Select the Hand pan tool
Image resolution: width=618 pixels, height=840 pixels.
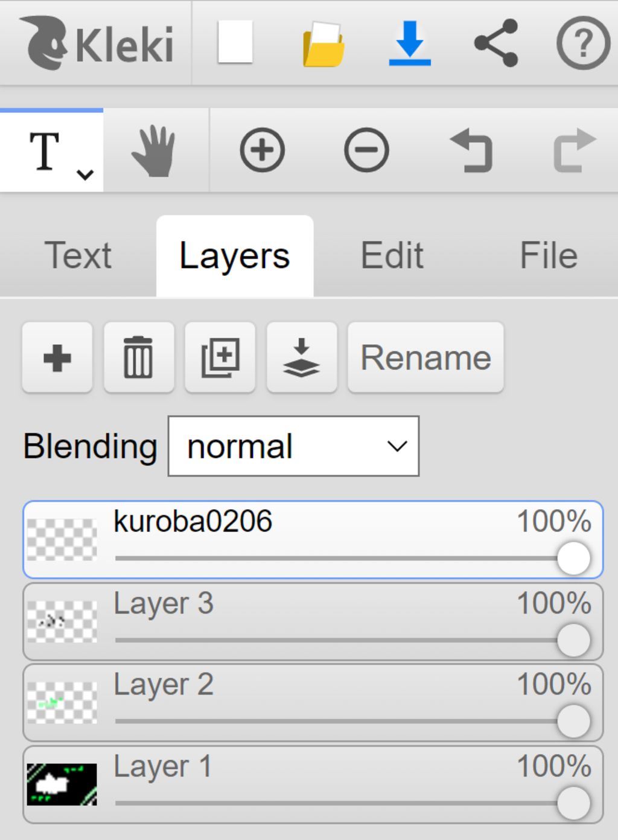154,151
